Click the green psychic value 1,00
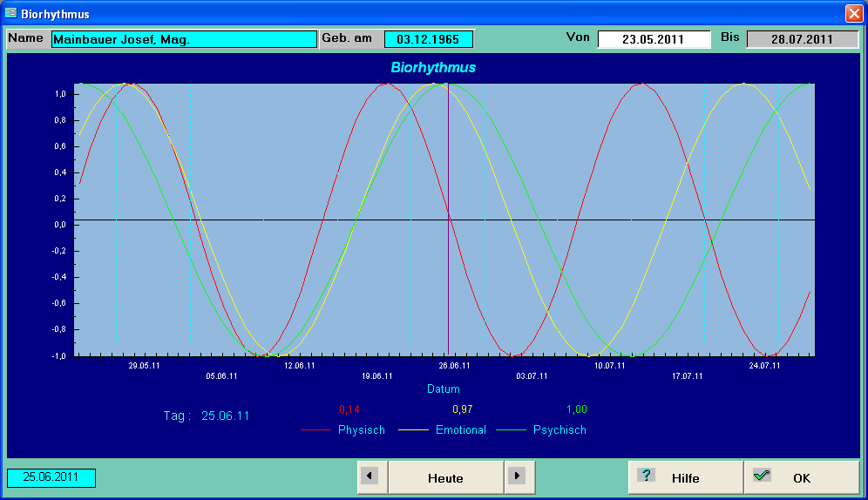 click(577, 409)
